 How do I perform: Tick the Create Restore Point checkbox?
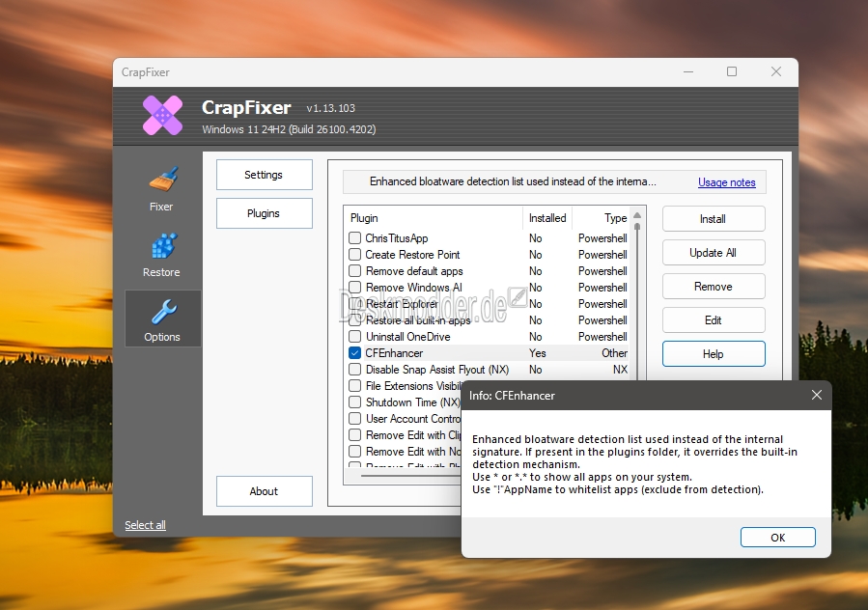pos(355,255)
